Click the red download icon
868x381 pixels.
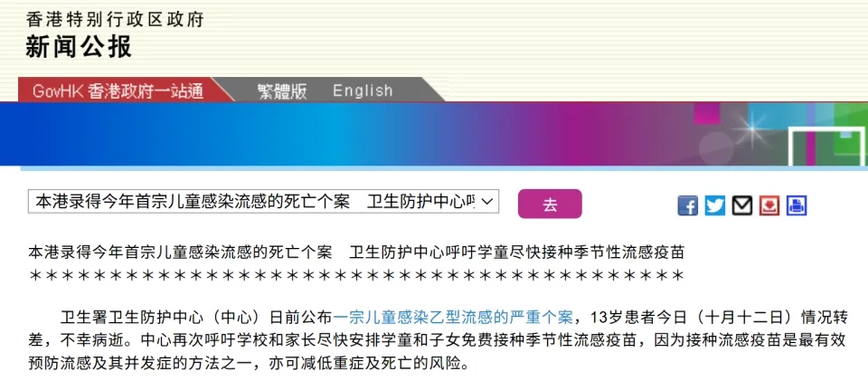click(769, 206)
